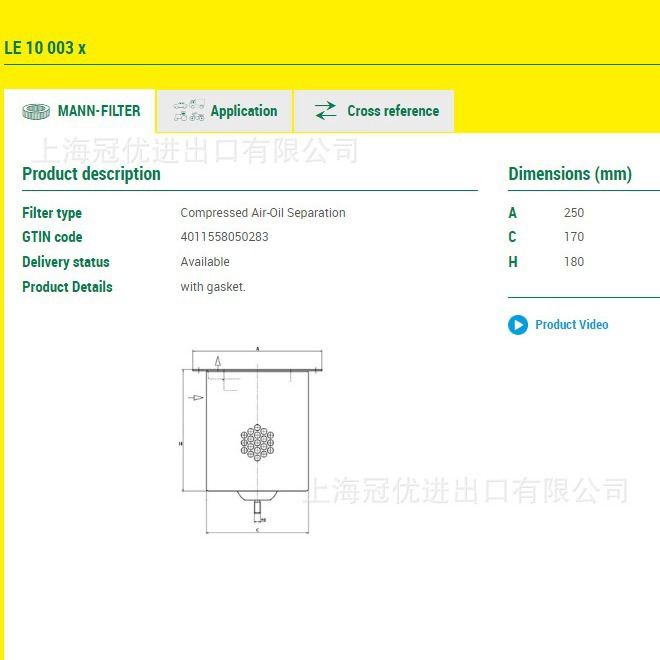Screen dimensions: 660x660
Task: Click the filter technical drawing image
Action: click(x=252, y=440)
